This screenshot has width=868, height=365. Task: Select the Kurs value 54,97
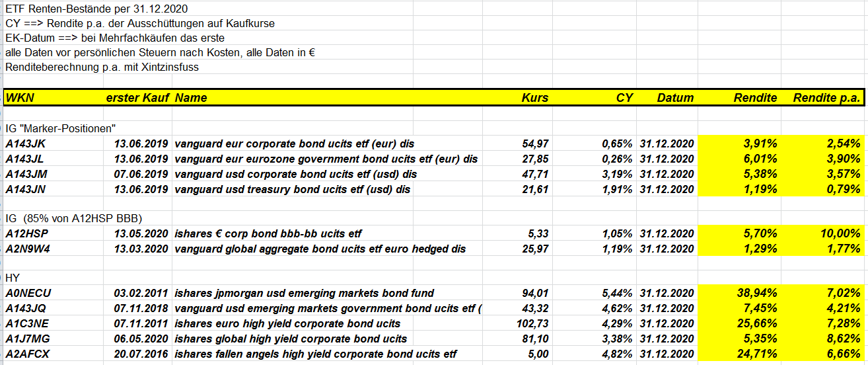coord(535,143)
